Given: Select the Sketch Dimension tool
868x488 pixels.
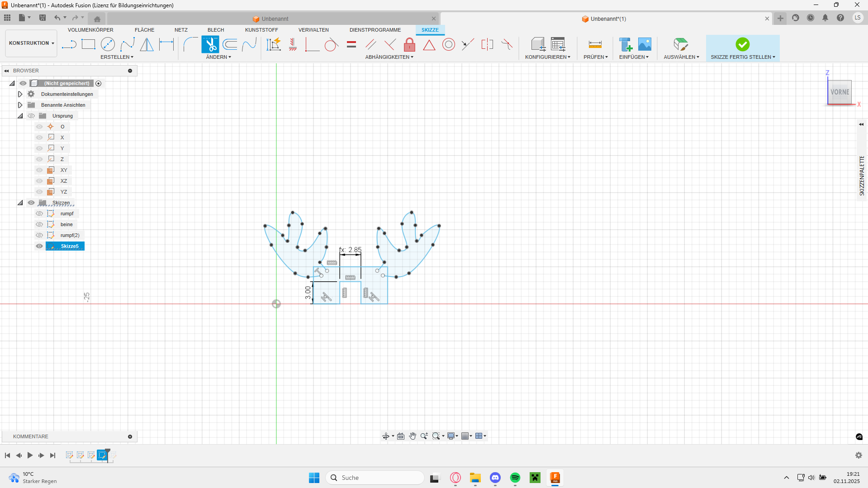Looking at the screenshot, I should pos(166,44).
